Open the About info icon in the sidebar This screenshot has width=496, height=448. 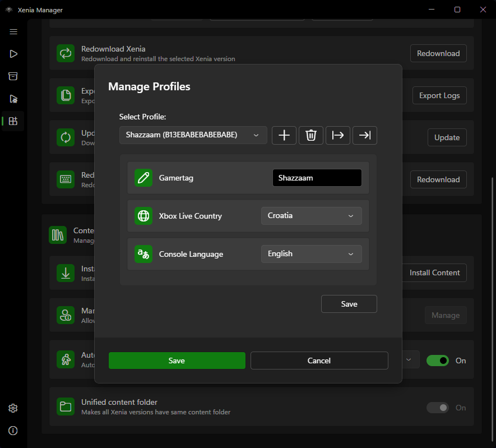(13, 431)
